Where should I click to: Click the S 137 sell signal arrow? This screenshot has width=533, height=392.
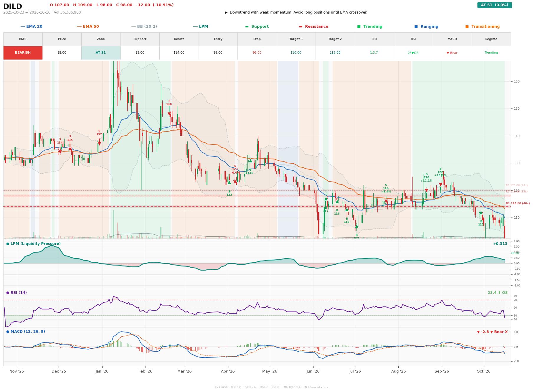click(x=99, y=144)
